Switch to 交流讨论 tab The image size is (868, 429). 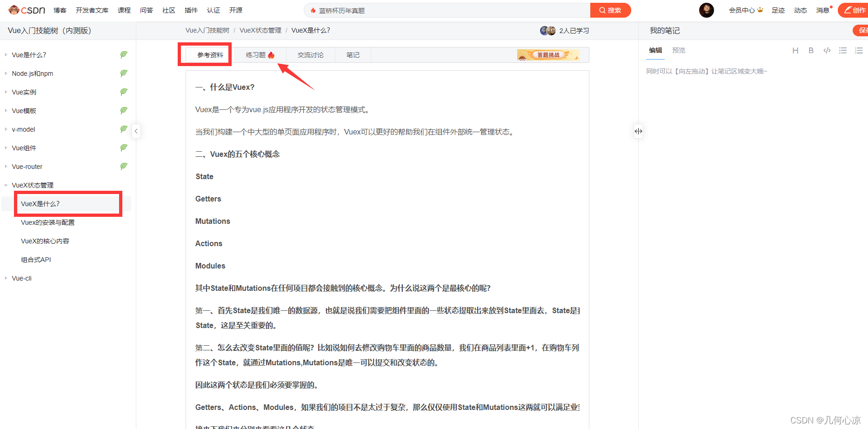(x=310, y=55)
